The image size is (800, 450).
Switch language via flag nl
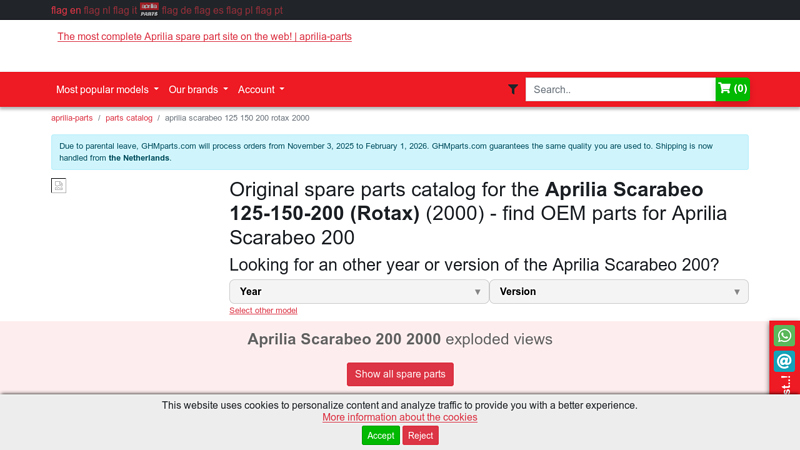click(x=97, y=10)
